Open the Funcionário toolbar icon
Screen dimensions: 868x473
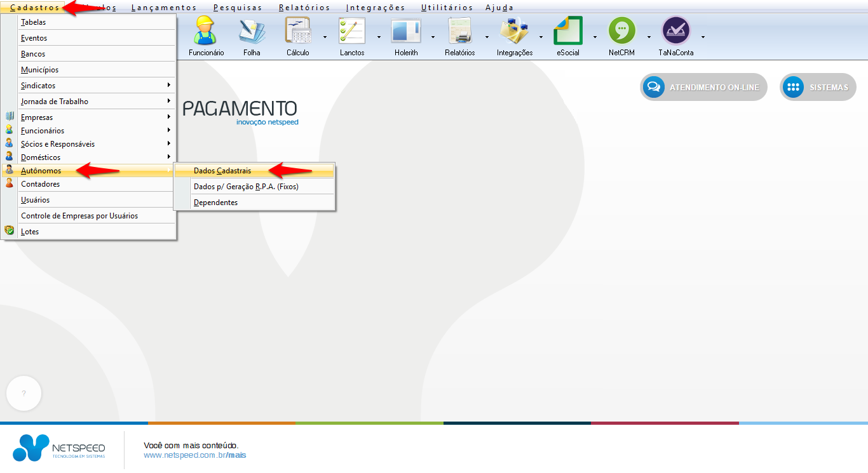point(206,31)
